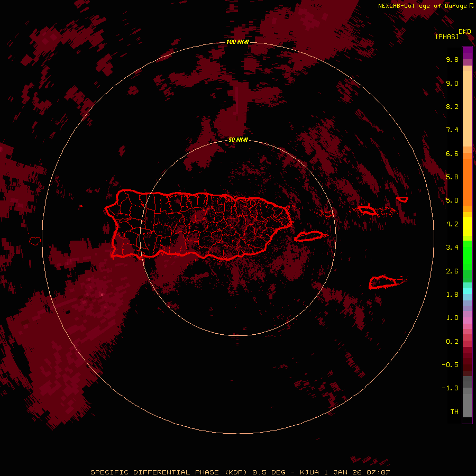Click the 3.4 color scale value
The height and width of the screenshot is (476, 476).
pos(452,248)
